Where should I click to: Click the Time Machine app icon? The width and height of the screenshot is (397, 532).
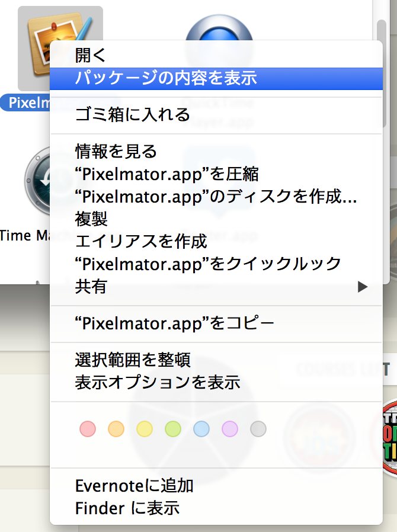click(37, 181)
